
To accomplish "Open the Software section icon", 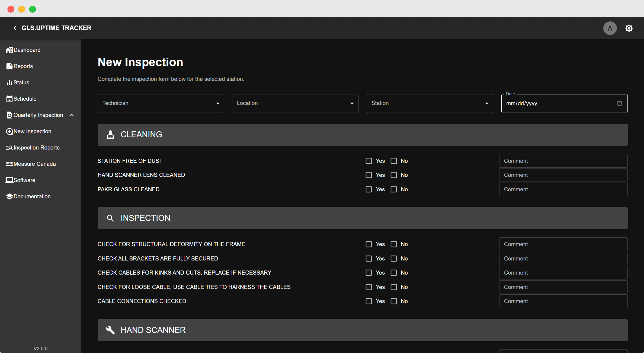I will [x=9, y=180].
